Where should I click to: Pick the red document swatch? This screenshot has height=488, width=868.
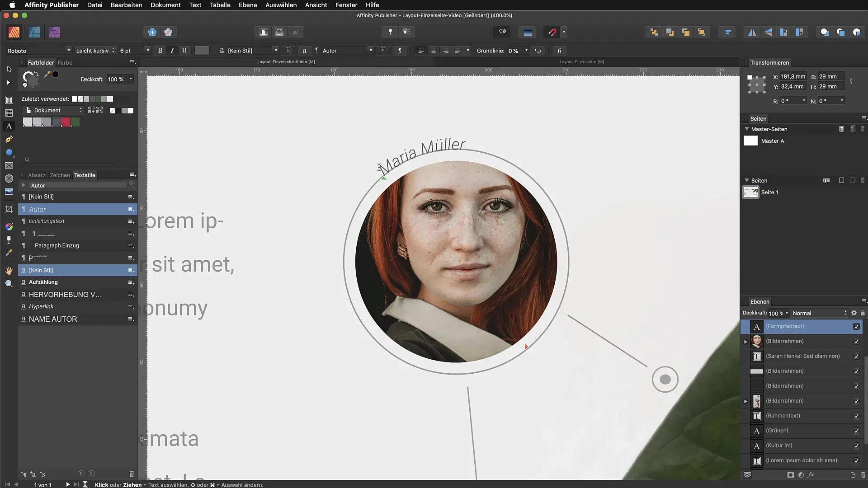66,122
